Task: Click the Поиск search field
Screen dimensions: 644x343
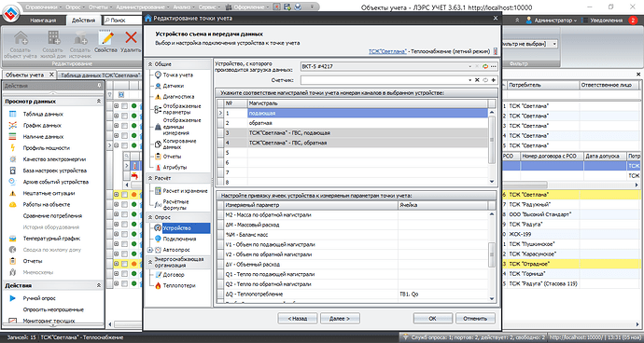Action: 123,21
